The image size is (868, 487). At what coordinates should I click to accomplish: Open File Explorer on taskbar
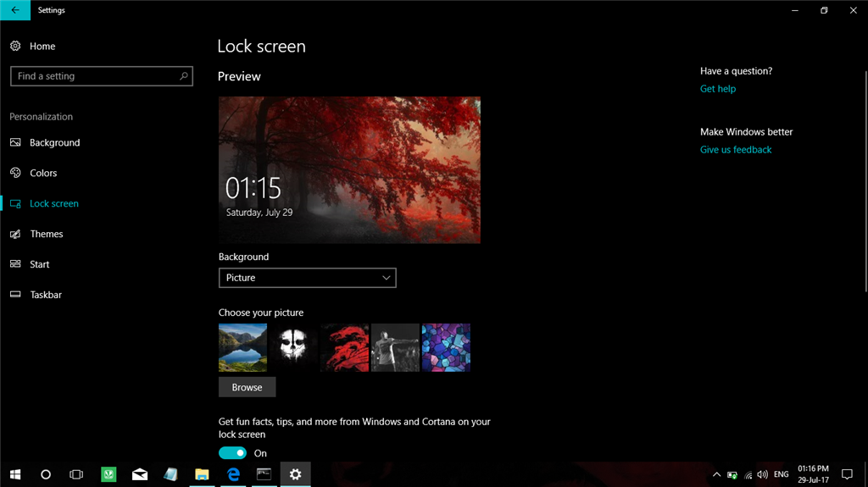[202, 474]
